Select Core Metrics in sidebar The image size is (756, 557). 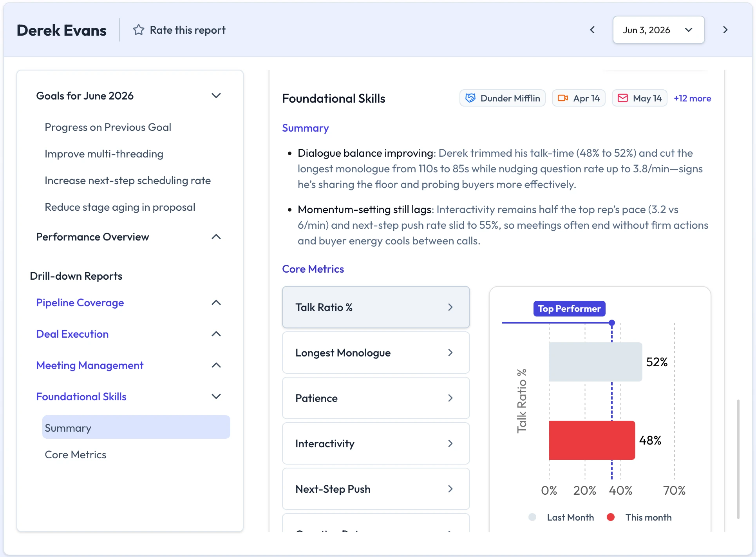pos(76,454)
